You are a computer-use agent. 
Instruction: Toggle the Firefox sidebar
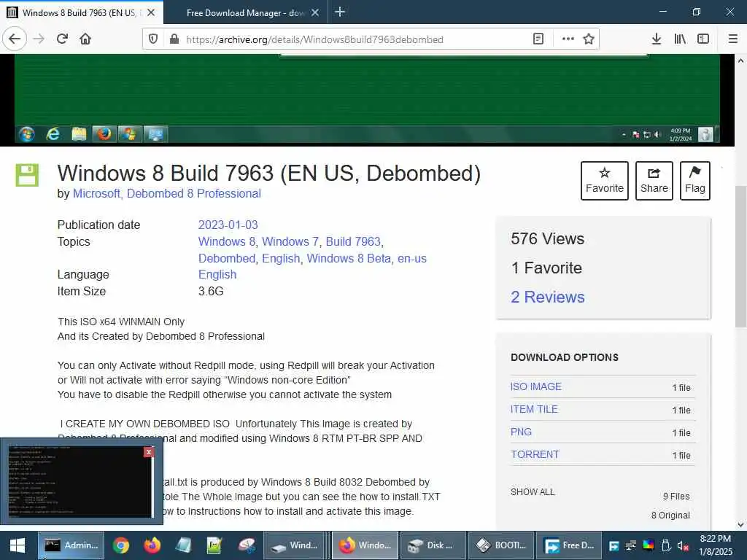point(703,39)
